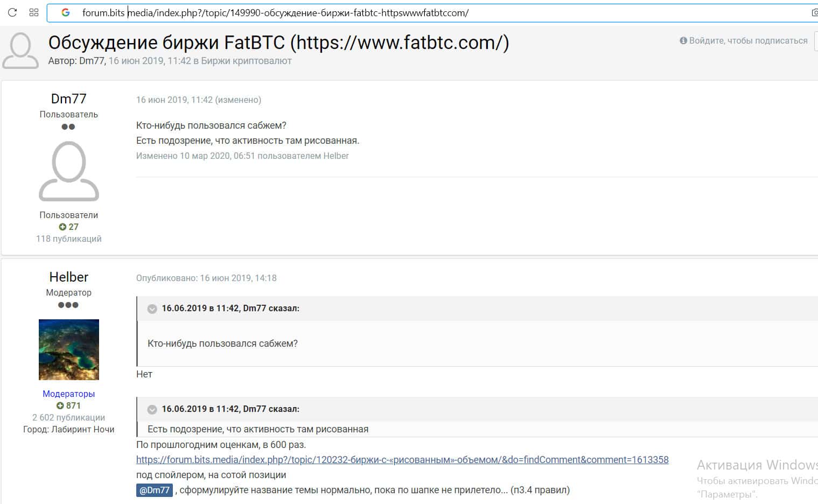Image resolution: width=818 pixels, height=504 pixels.
Task: Open the forum.bits.media topic 120232 link
Action: tap(402, 460)
